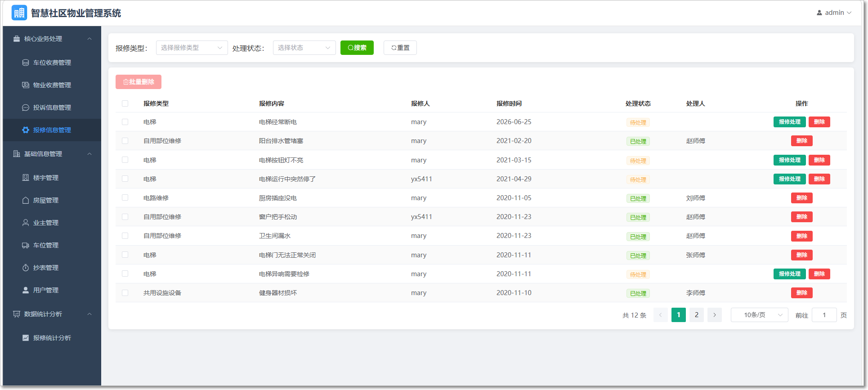Screen dimensions: 868x390
Task: Check the row for 厨房插座没电
Action: tap(125, 197)
